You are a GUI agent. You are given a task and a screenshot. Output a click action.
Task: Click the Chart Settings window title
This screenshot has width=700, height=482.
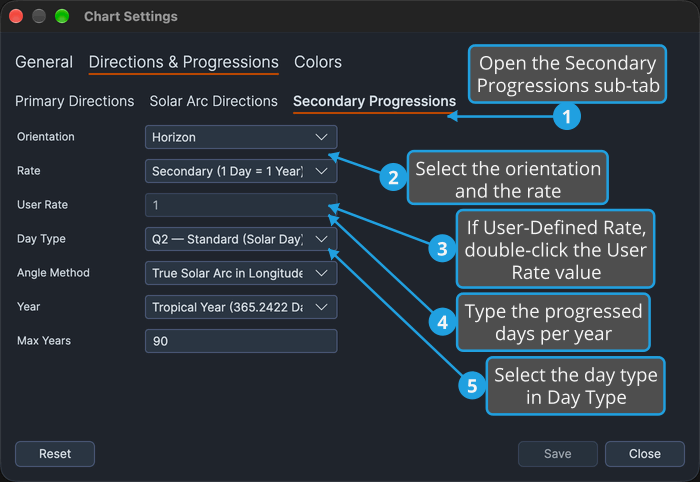(x=131, y=17)
